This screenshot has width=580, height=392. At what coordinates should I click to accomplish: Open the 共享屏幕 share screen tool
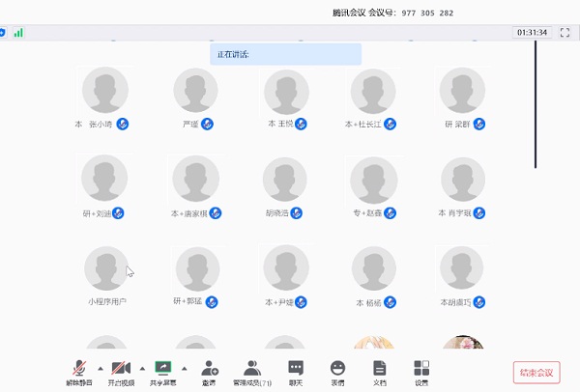point(162,368)
